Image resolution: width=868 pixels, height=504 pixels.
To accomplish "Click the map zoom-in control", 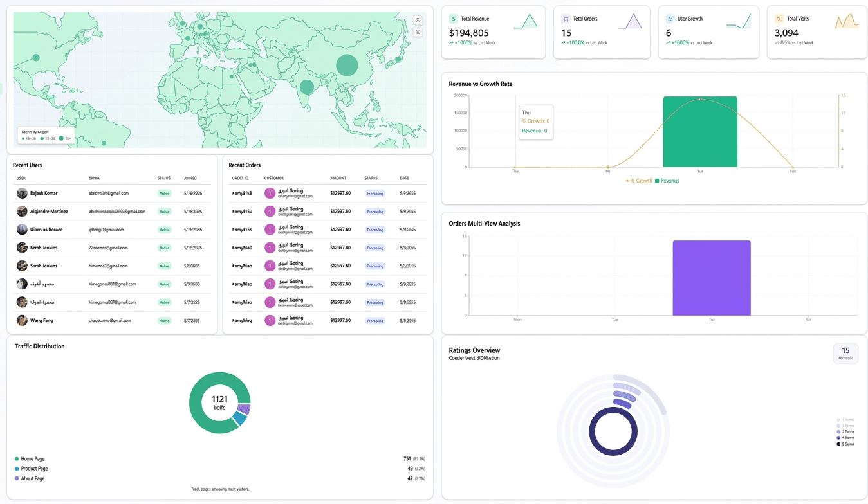I will pyautogui.click(x=418, y=21).
